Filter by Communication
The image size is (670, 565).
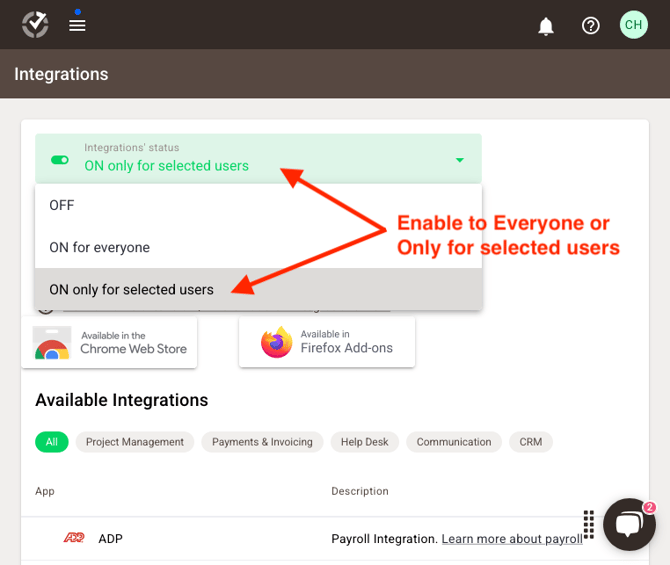tap(454, 441)
